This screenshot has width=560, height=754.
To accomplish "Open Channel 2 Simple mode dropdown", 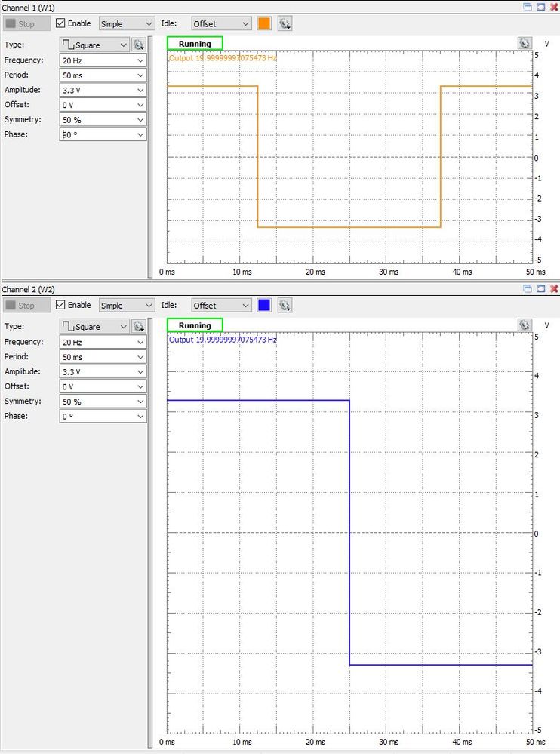I will [127, 306].
